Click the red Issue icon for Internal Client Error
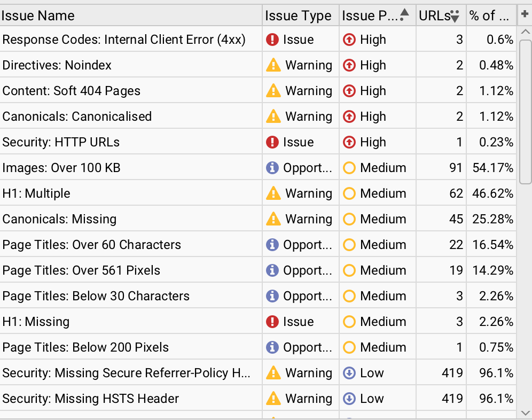Screen dimensions: 532x420 tap(272, 40)
